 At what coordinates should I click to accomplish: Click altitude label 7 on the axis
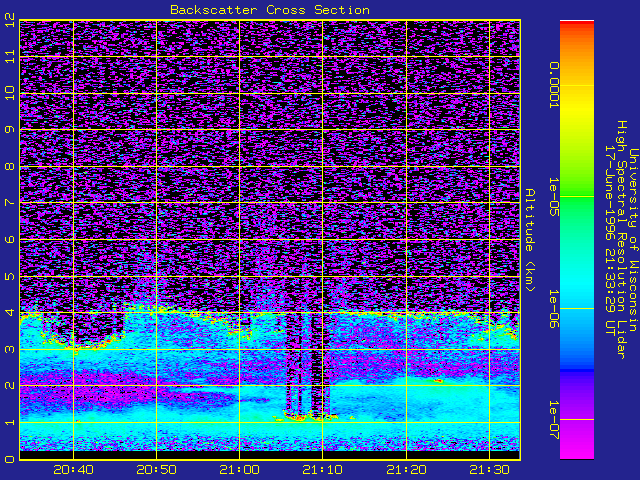[10, 202]
